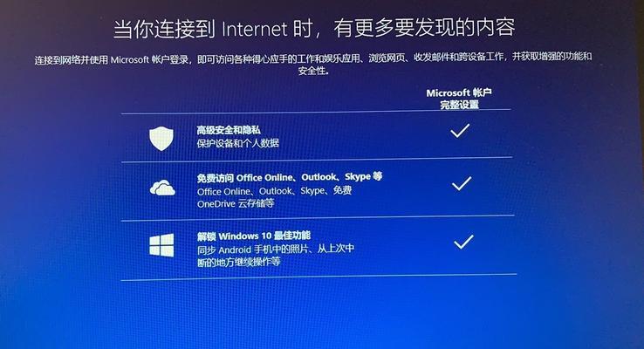Click the OneDrive cloud icon

click(x=162, y=188)
